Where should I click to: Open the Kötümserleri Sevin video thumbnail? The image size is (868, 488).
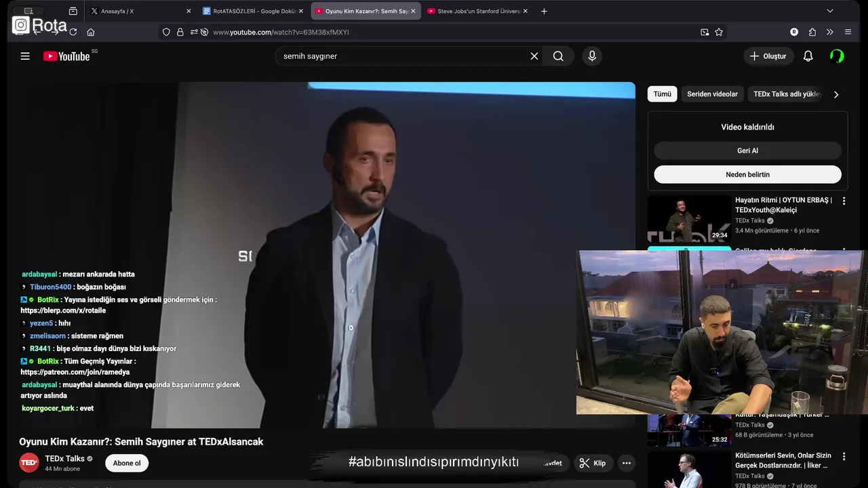pyautogui.click(x=689, y=469)
